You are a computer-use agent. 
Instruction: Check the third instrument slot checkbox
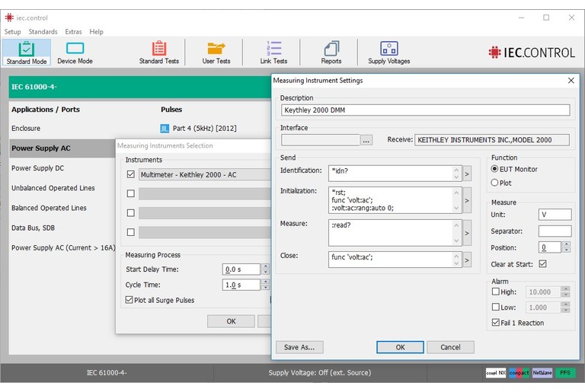(130, 213)
